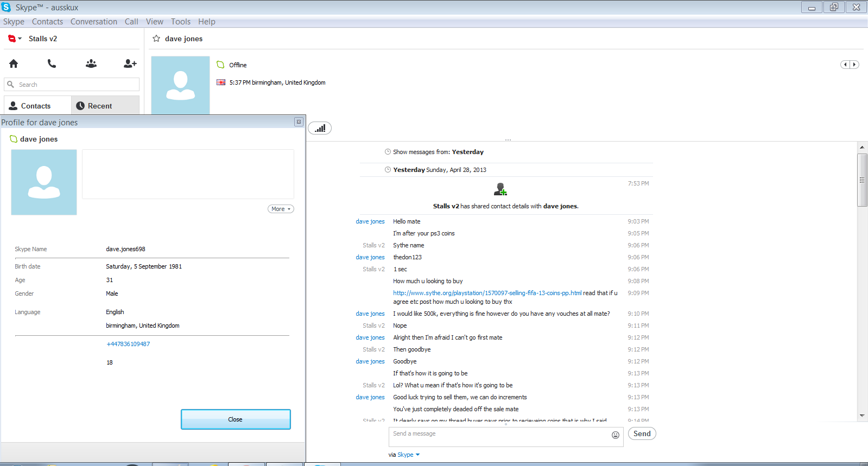Click the UK flag icon

click(x=221, y=82)
